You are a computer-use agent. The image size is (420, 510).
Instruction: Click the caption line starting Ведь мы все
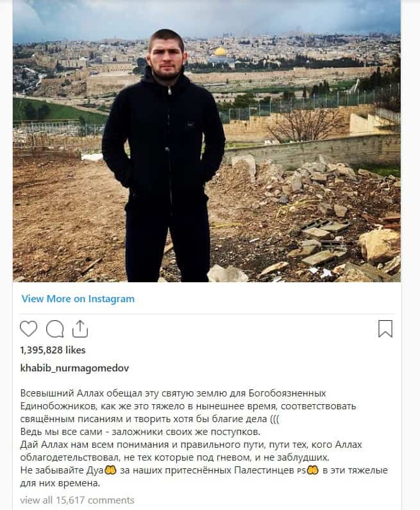(x=140, y=432)
